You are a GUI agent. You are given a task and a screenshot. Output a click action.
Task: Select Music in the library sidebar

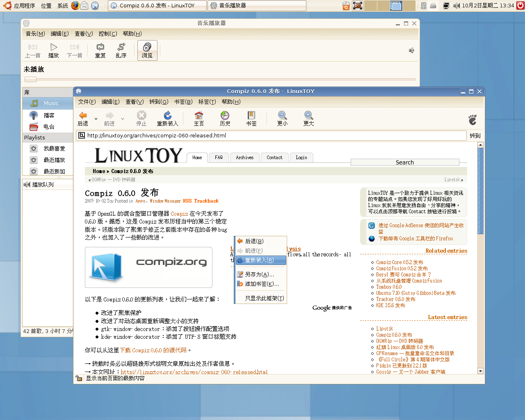(48, 103)
